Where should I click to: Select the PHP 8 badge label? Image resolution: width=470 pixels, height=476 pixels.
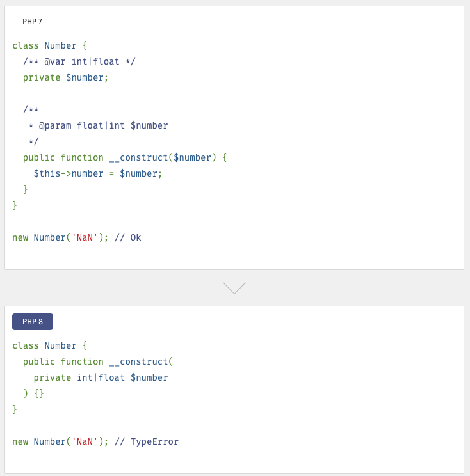[33, 322]
